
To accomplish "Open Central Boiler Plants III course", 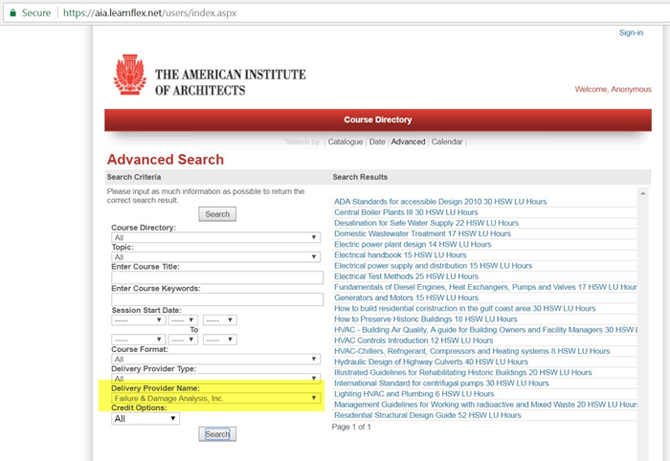I will pyautogui.click(x=406, y=212).
